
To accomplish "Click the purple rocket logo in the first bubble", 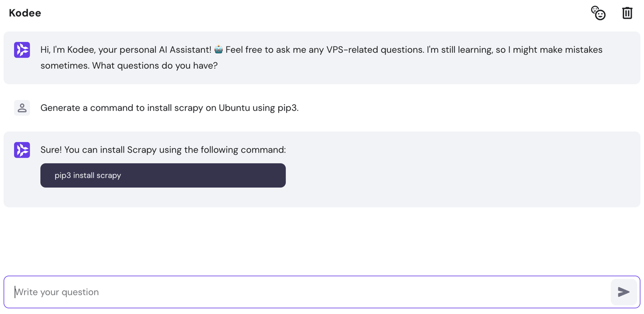I will tap(22, 50).
